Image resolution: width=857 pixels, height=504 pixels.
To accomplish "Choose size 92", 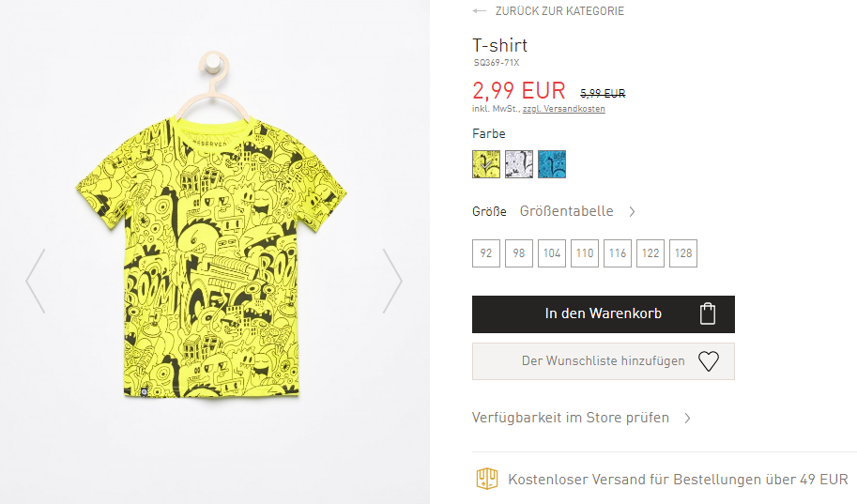I will [486, 253].
